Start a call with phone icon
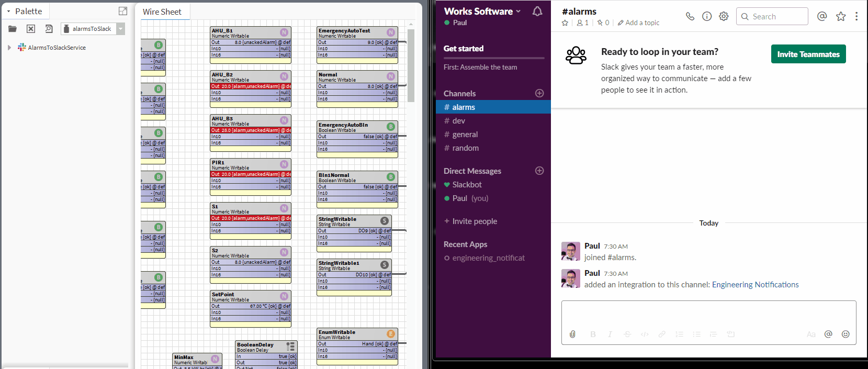The image size is (868, 369). click(690, 16)
